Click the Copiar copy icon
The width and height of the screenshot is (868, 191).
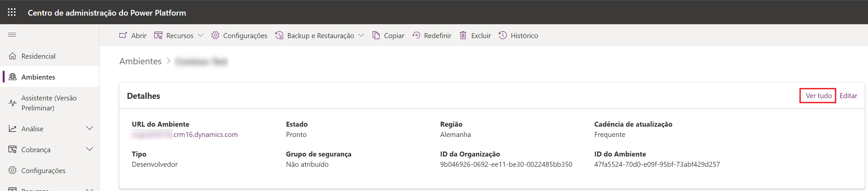[x=376, y=35]
